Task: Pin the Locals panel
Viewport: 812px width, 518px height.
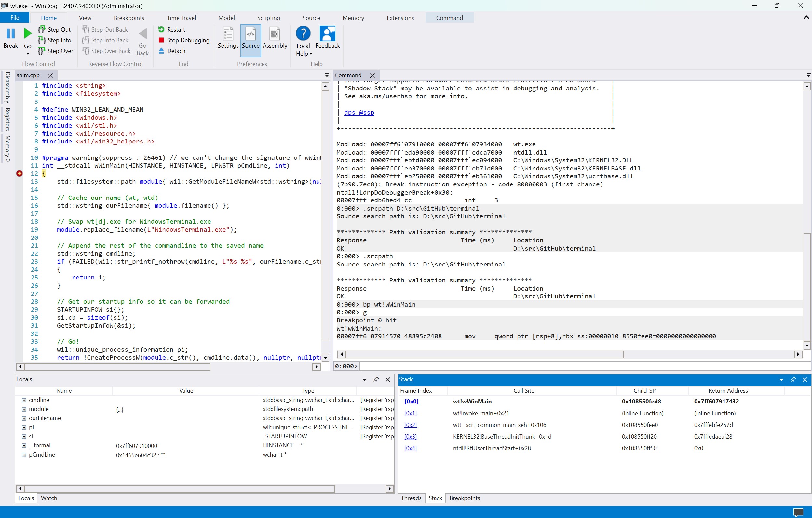Action: click(376, 380)
